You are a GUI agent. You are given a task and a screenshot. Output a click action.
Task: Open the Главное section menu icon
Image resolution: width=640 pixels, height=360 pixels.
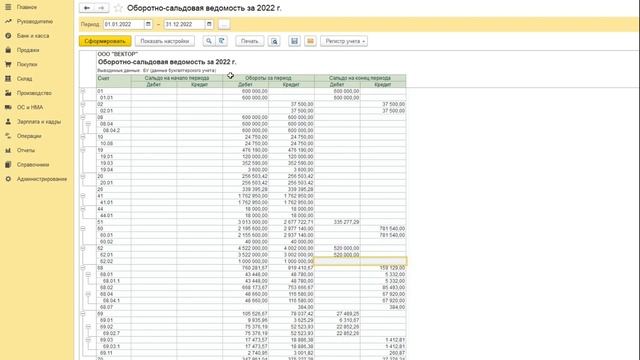8,7
